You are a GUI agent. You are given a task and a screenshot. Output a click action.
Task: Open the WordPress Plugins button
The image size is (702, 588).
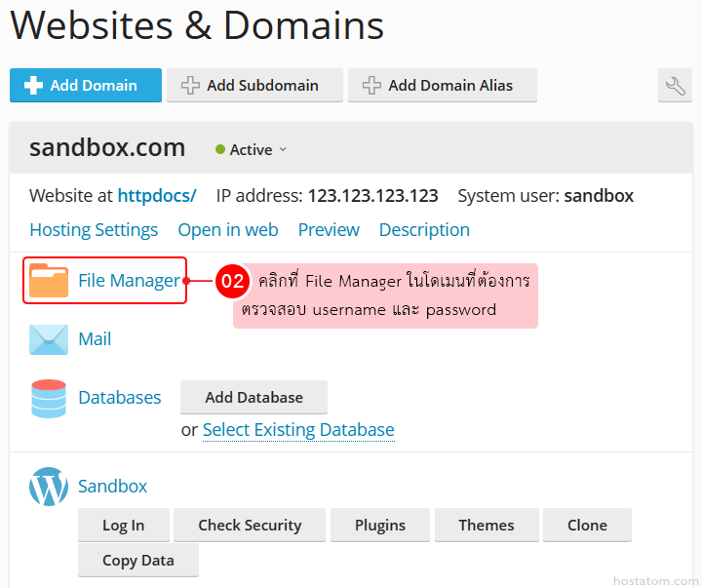pos(379,526)
